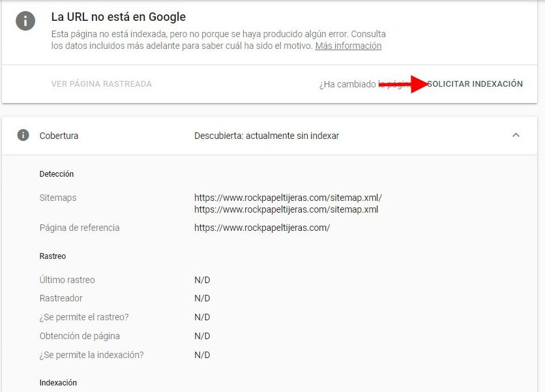This screenshot has height=392, width=545.
Task: Click the Rastreo section heading
Action: (53, 256)
